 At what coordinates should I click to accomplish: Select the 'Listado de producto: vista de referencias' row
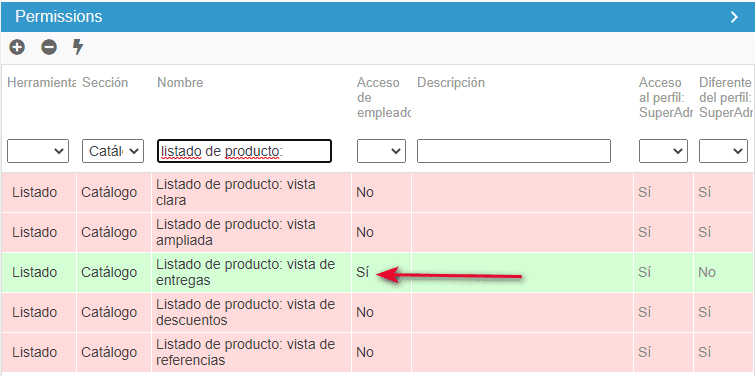coord(378,352)
